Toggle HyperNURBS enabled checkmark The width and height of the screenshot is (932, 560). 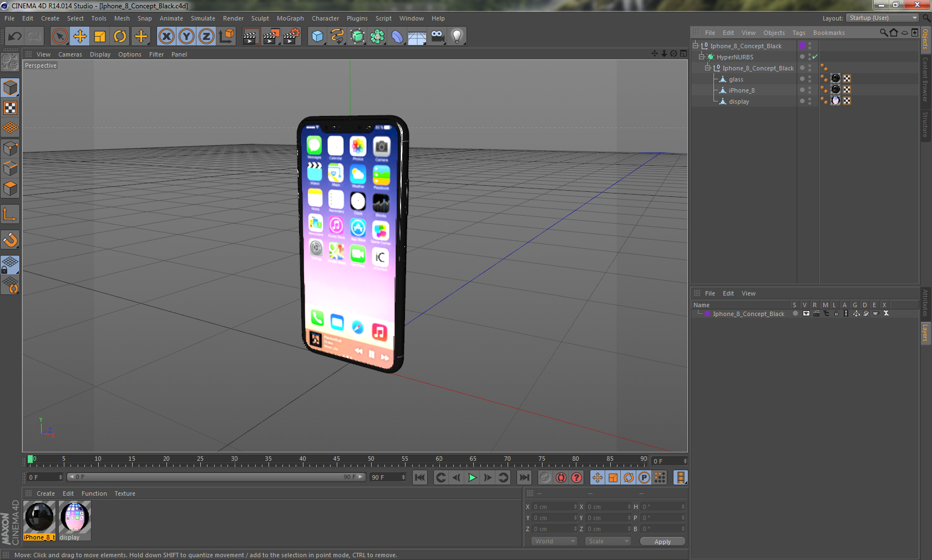click(815, 57)
